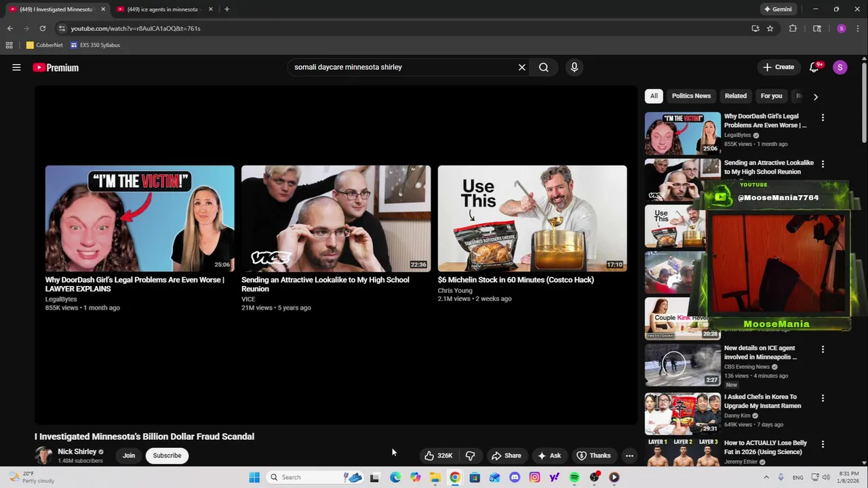The height and width of the screenshot is (488, 868).
Task: Open File Explorer from the taskbar
Action: click(x=435, y=477)
